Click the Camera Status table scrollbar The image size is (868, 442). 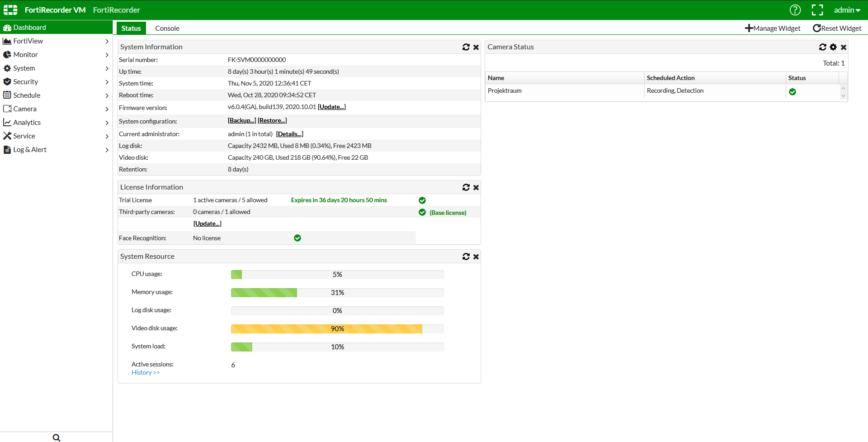(x=843, y=92)
